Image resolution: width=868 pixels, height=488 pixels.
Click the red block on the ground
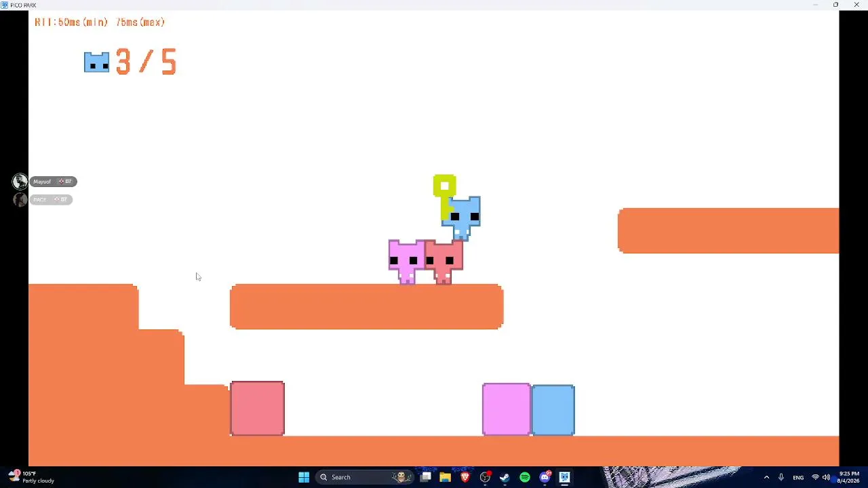point(258,408)
